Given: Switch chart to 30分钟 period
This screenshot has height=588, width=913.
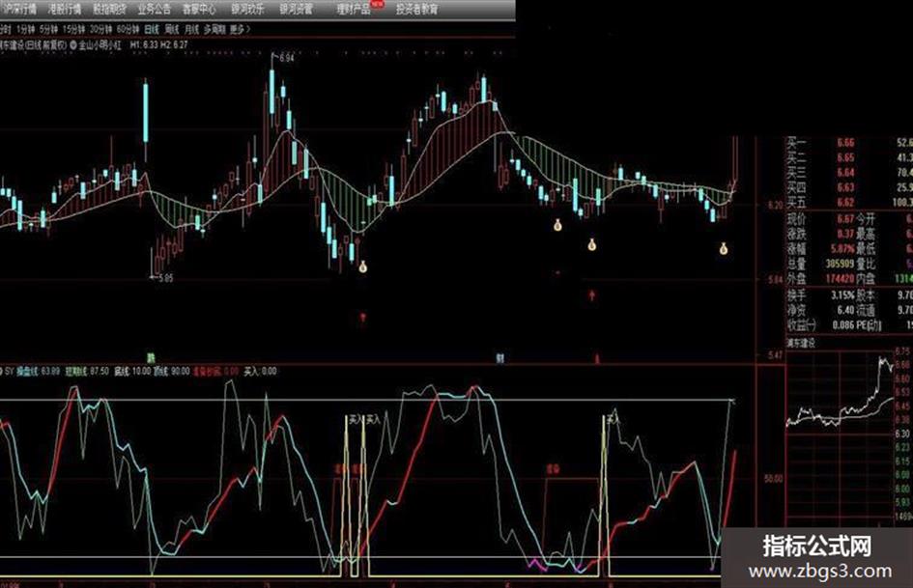Looking at the screenshot, I should 101,29.
